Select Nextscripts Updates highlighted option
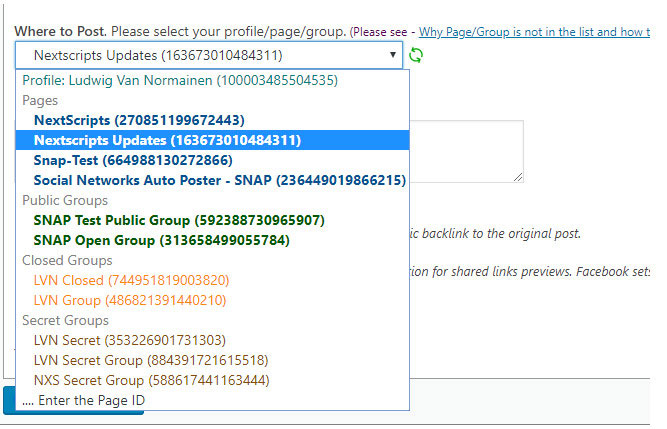The width and height of the screenshot is (667, 429). [166, 140]
